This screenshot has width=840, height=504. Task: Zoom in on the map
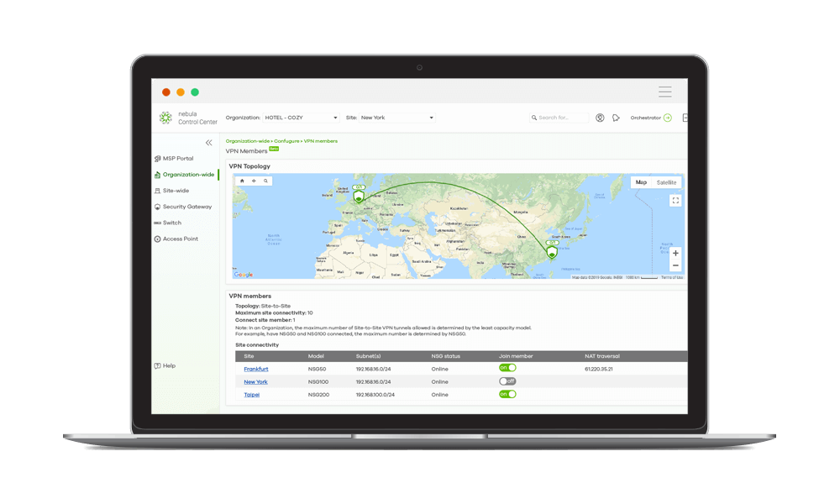(x=675, y=253)
